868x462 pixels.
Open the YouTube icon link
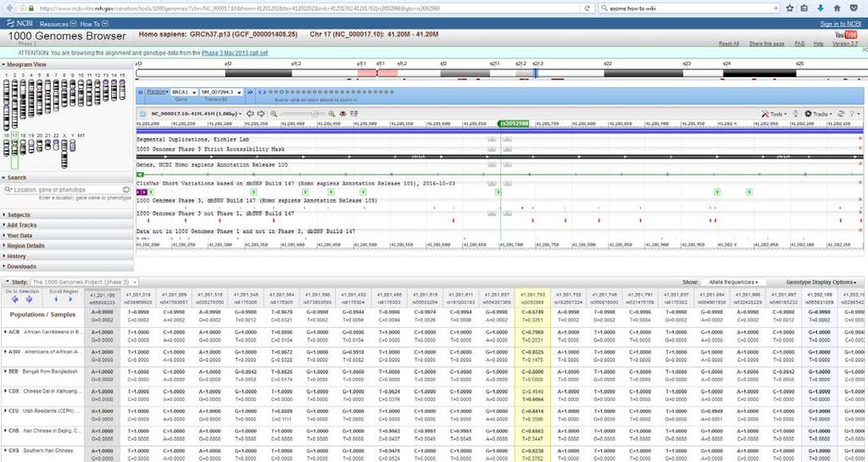tap(846, 35)
